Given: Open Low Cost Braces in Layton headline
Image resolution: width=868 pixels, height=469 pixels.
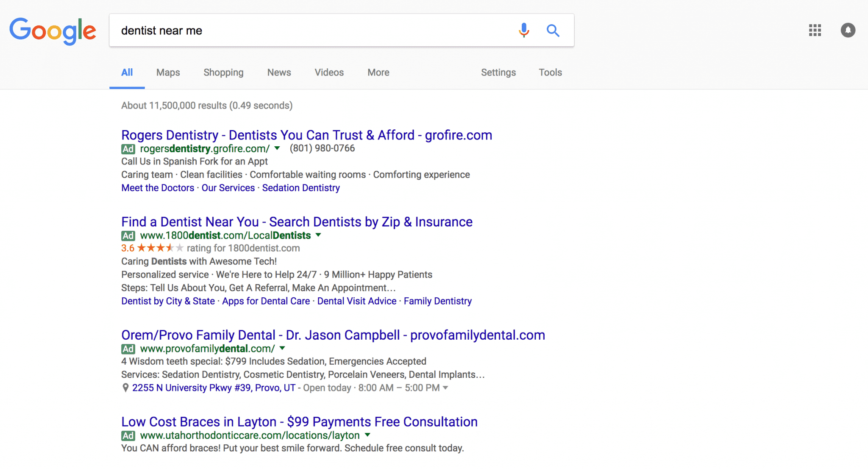Looking at the screenshot, I should [x=299, y=422].
